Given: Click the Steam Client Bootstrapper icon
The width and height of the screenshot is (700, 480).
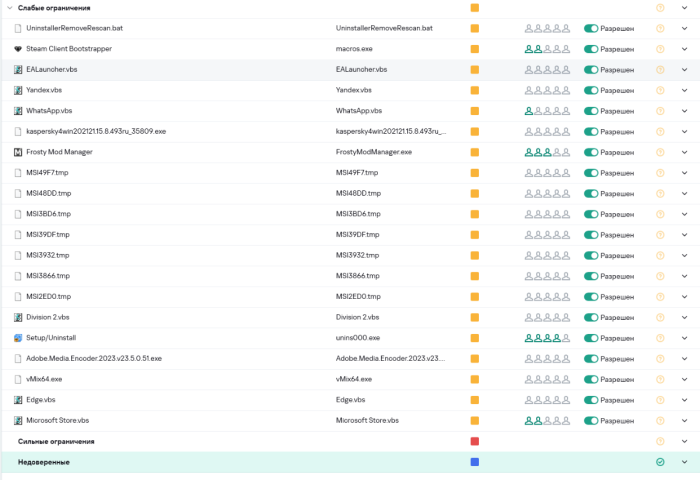Looking at the screenshot, I should point(18,49).
